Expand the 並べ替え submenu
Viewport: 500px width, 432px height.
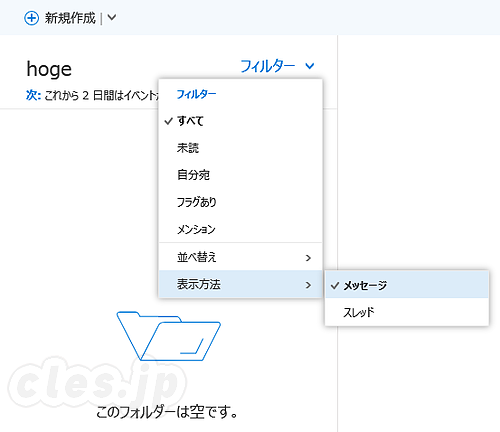[x=240, y=257]
